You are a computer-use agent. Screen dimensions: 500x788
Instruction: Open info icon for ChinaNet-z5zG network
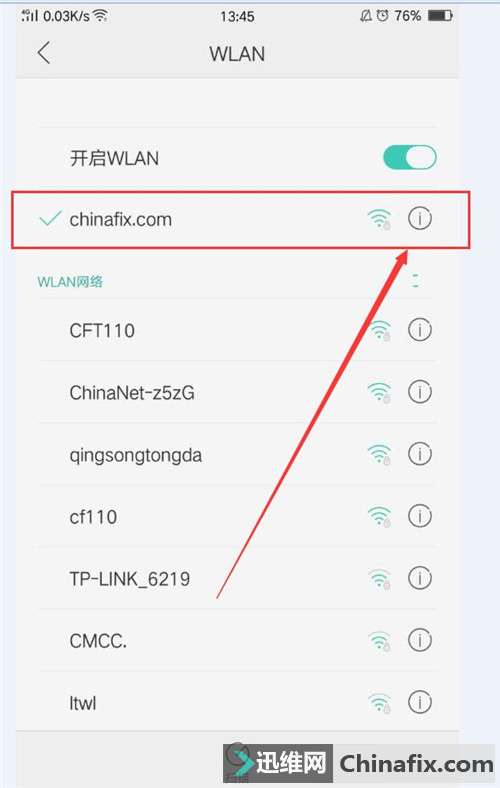(420, 392)
